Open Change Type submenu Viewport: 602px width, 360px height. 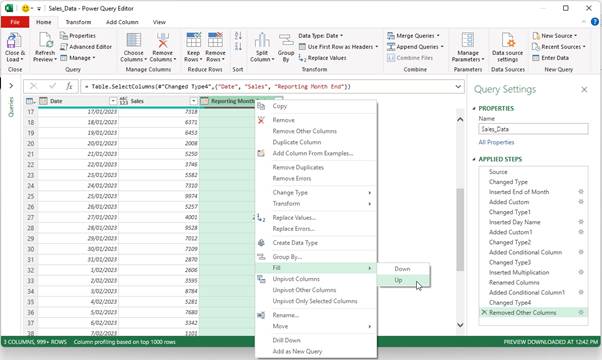pos(316,193)
